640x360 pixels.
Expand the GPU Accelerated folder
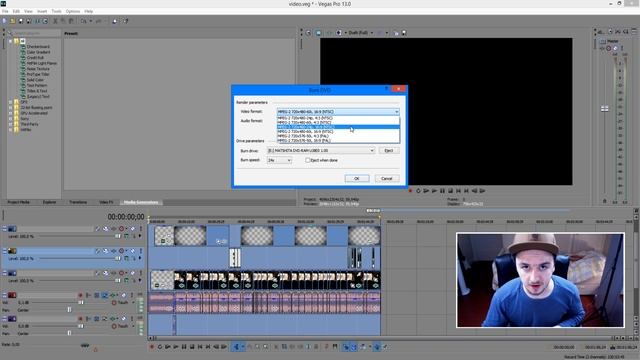pos(11,113)
